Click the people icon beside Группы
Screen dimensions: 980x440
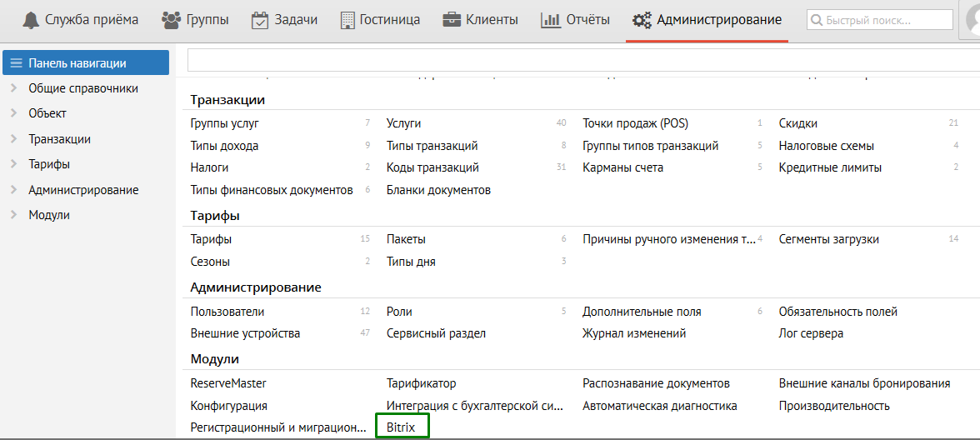[172, 20]
